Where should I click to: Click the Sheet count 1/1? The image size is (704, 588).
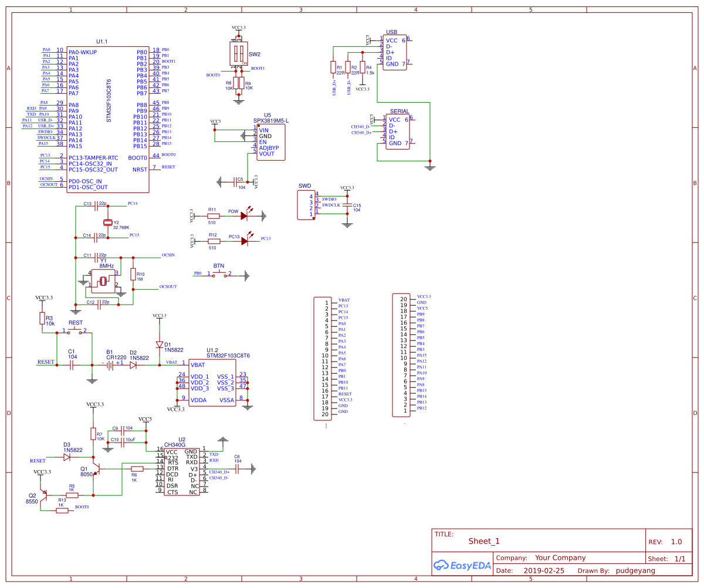pyautogui.click(x=680, y=559)
